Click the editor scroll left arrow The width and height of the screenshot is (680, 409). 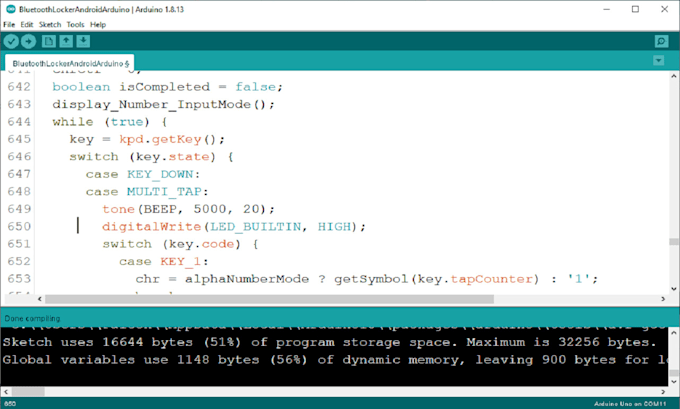(x=39, y=299)
